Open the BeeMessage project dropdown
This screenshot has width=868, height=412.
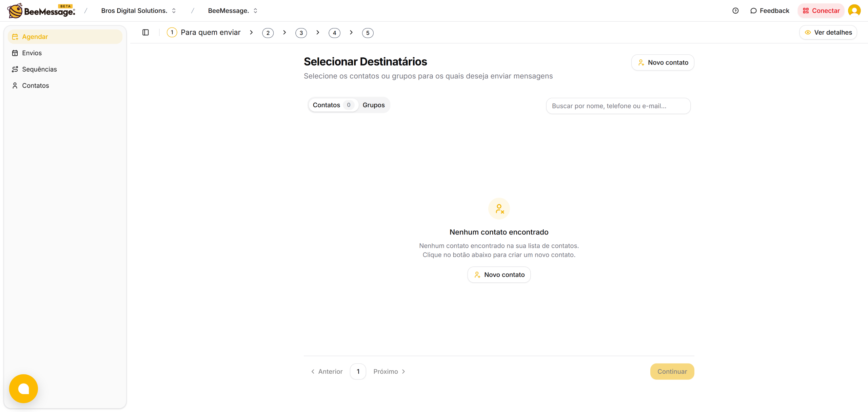coord(233,11)
